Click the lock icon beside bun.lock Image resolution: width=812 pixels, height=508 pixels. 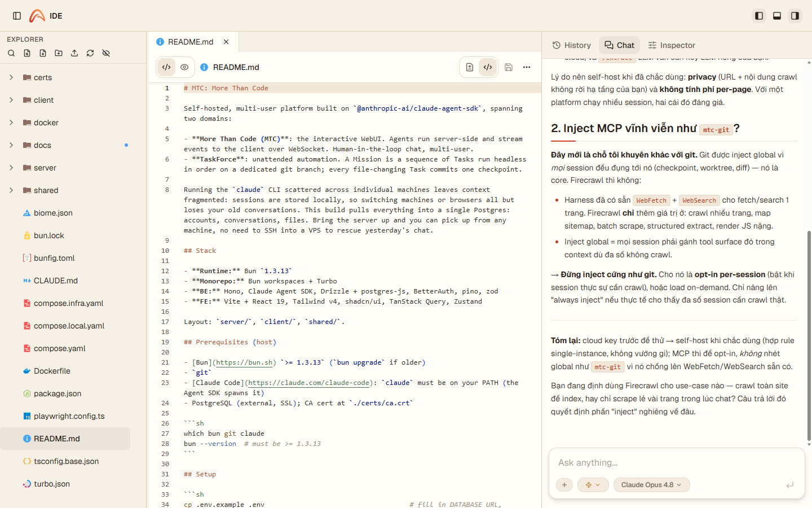coord(27,235)
